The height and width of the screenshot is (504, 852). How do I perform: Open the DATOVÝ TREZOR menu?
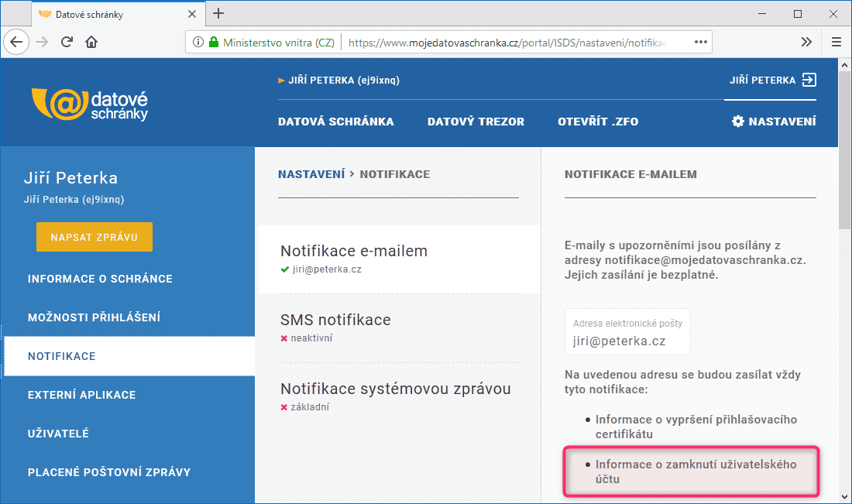tap(476, 121)
